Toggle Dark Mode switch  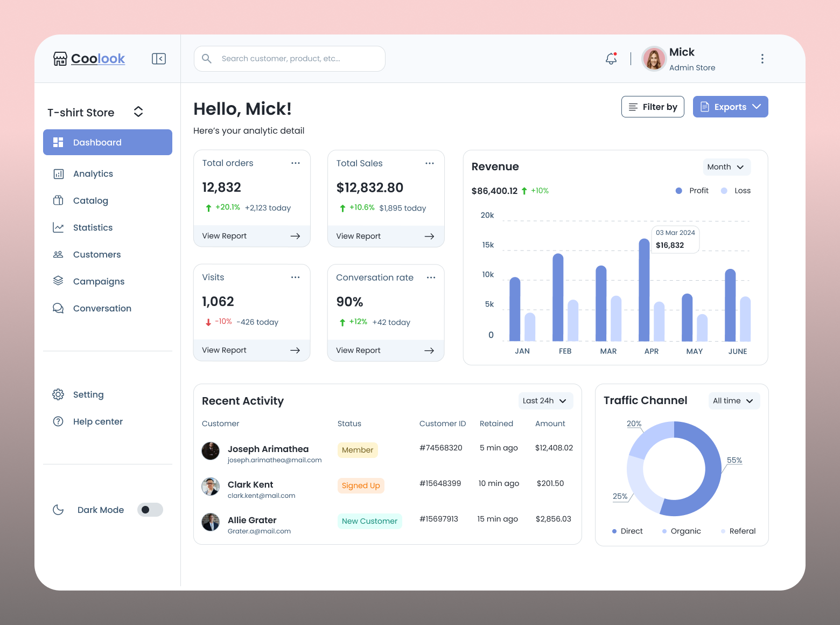pyautogui.click(x=150, y=510)
